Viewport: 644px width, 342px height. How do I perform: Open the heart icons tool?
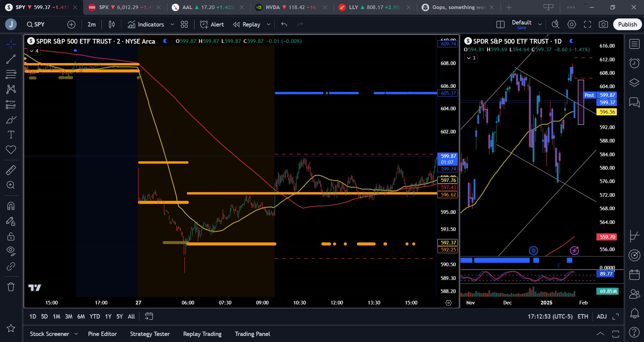tap(11, 150)
